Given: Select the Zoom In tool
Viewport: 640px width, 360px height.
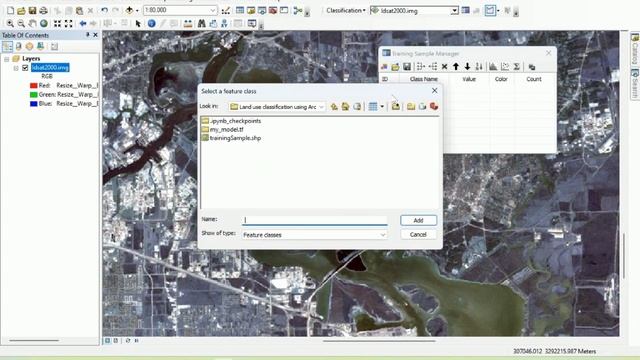Looking at the screenshot, I should click(x=10, y=24).
